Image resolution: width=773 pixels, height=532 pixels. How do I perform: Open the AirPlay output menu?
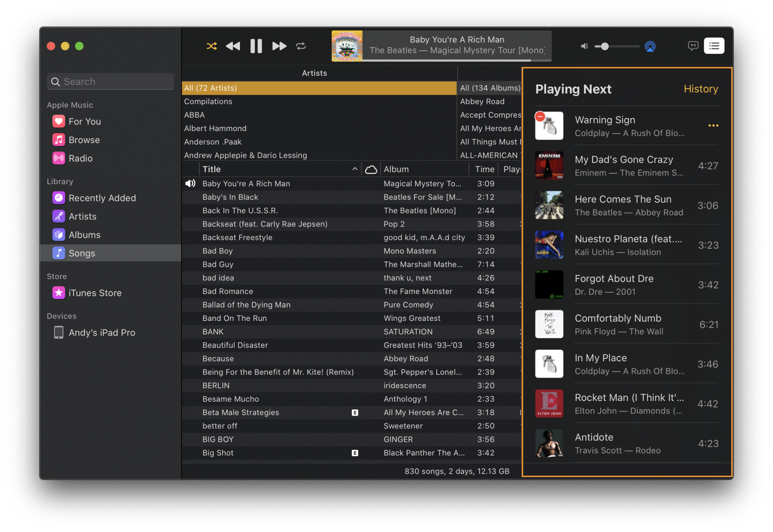650,47
